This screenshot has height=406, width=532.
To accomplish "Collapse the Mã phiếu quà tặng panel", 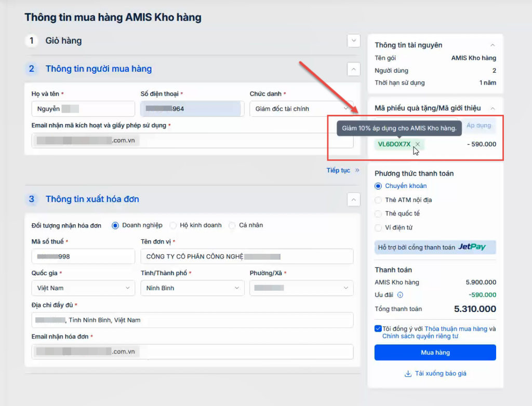I will (493, 109).
